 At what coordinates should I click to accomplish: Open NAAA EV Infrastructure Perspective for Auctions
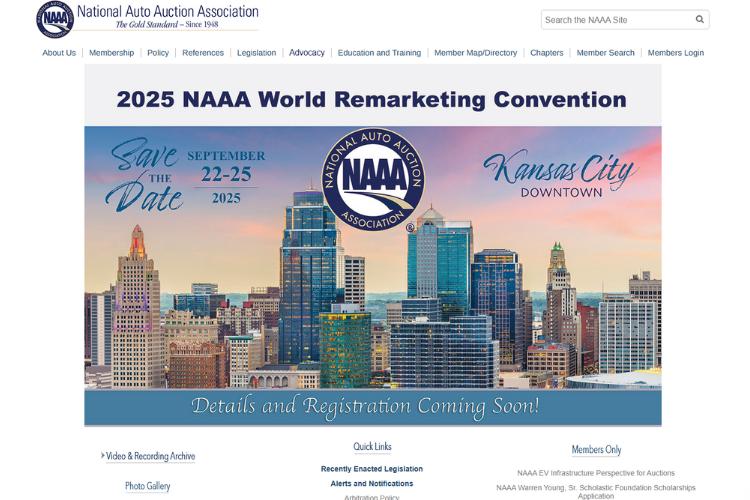(596, 473)
